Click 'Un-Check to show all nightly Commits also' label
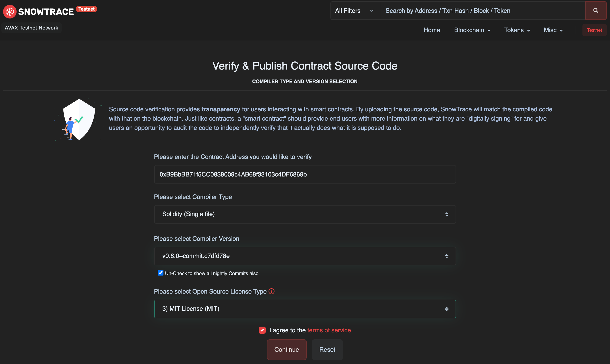This screenshot has width=610, height=364. pyautogui.click(x=212, y=273)
